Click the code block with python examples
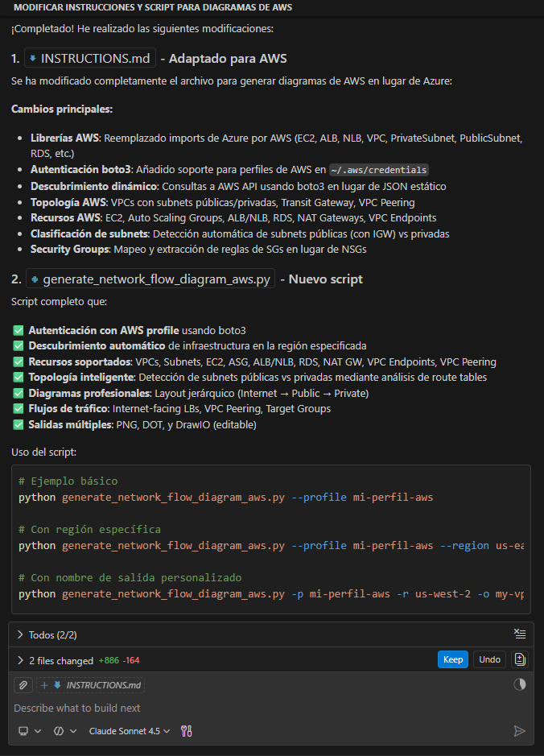This screenshot has height=756, width=544. pos(271,538)
